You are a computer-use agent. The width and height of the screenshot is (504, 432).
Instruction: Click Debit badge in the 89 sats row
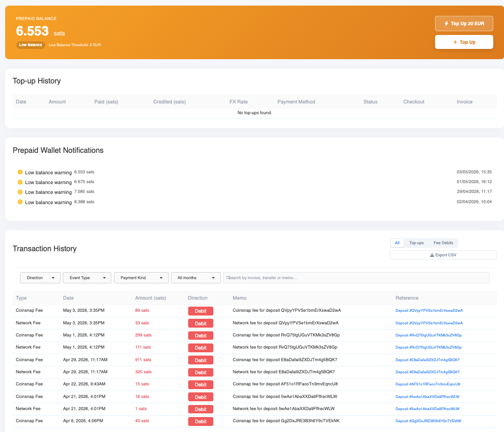pos(201,311)
